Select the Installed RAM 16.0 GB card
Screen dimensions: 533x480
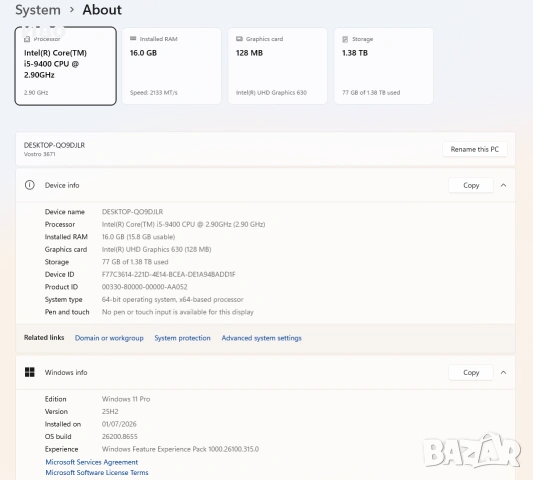point(172,66)
